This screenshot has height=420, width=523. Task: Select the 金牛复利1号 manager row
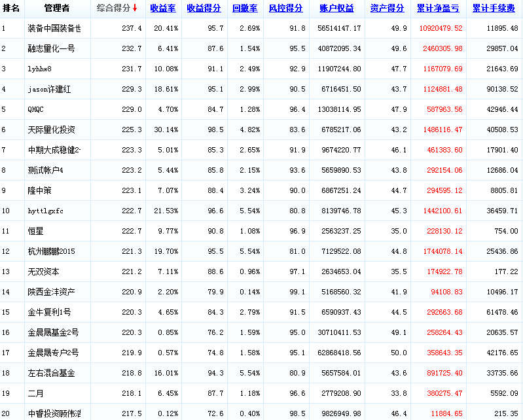tap(50, 313)
